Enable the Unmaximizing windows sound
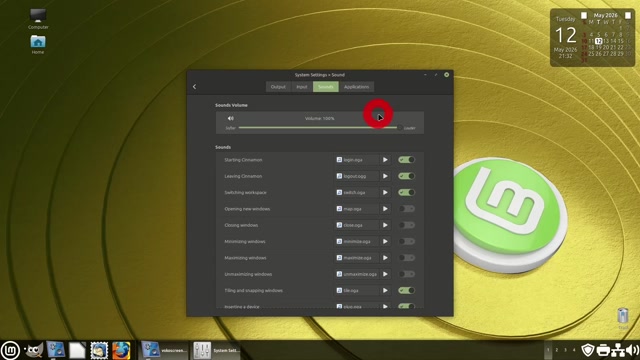640x360 pixels. pyautogui.click(x=407, y=274)
